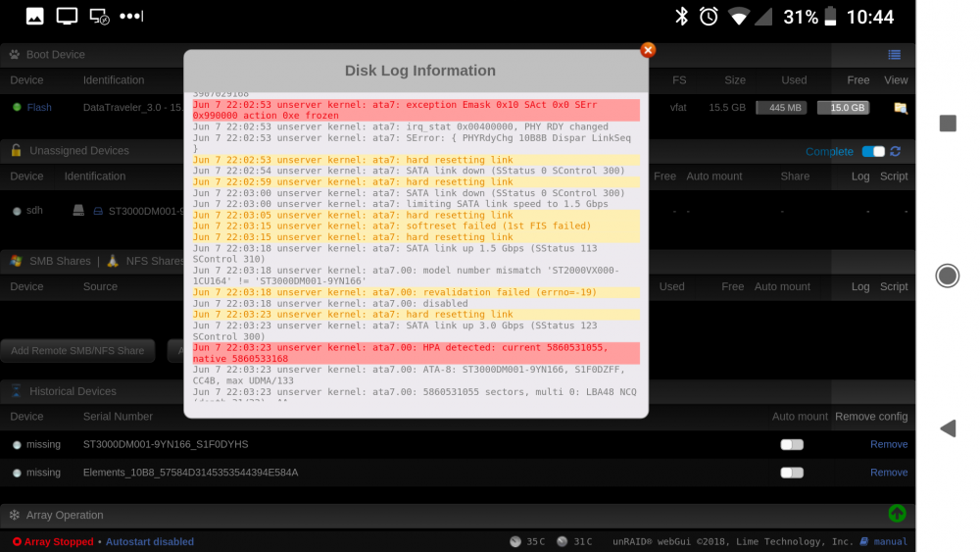Remove config for Elements_10B8 device
Image resolution: width=980 pixels, height=552 pixels.
pyautogui.click(x=889, y=473)
